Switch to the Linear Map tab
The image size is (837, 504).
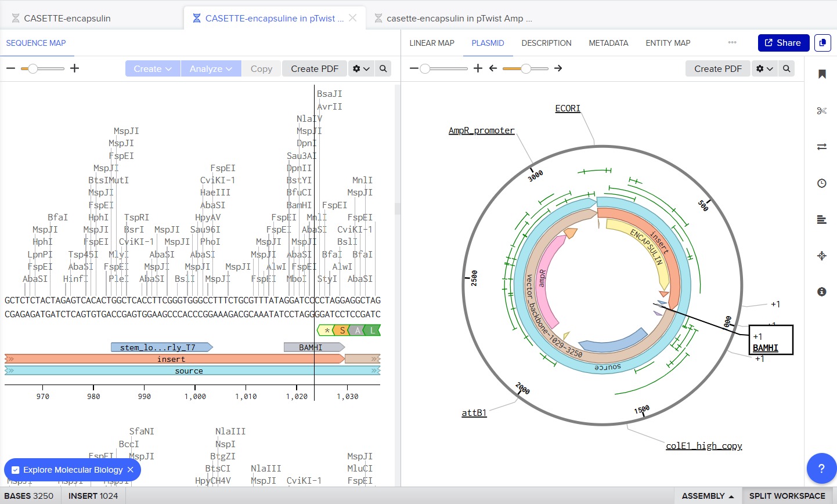431,43
